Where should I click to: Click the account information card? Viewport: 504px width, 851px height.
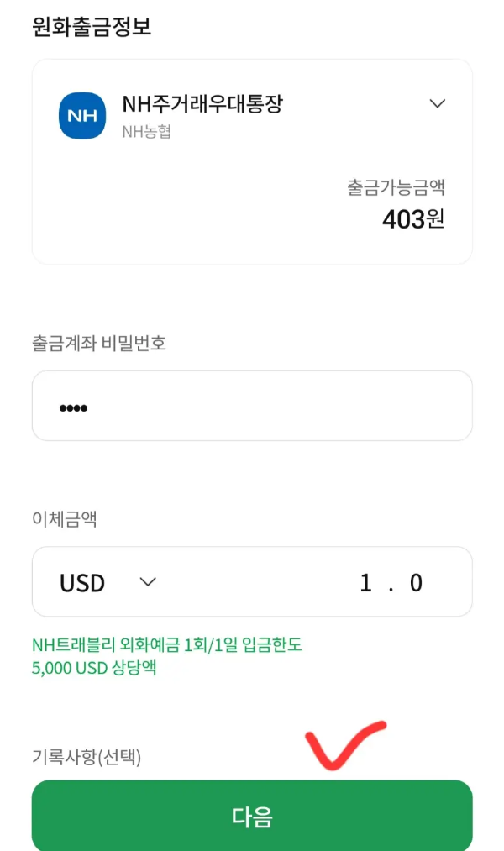(252, 160)
